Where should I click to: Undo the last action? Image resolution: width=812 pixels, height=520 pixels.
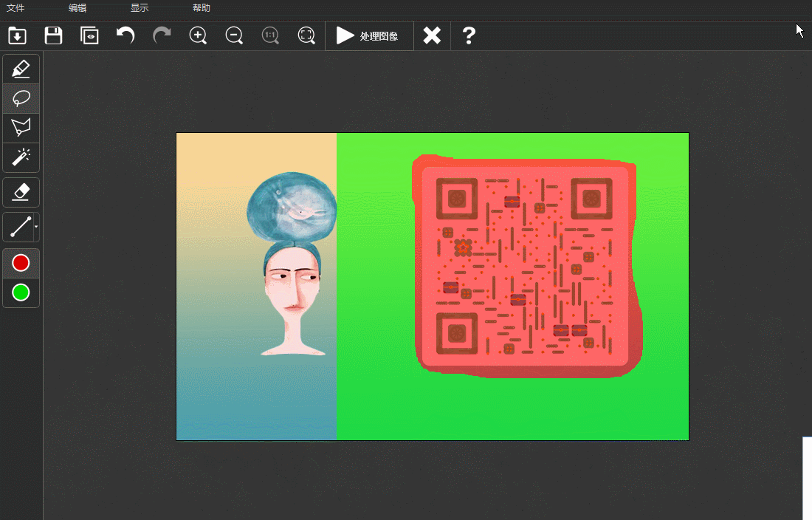[125, 35]
